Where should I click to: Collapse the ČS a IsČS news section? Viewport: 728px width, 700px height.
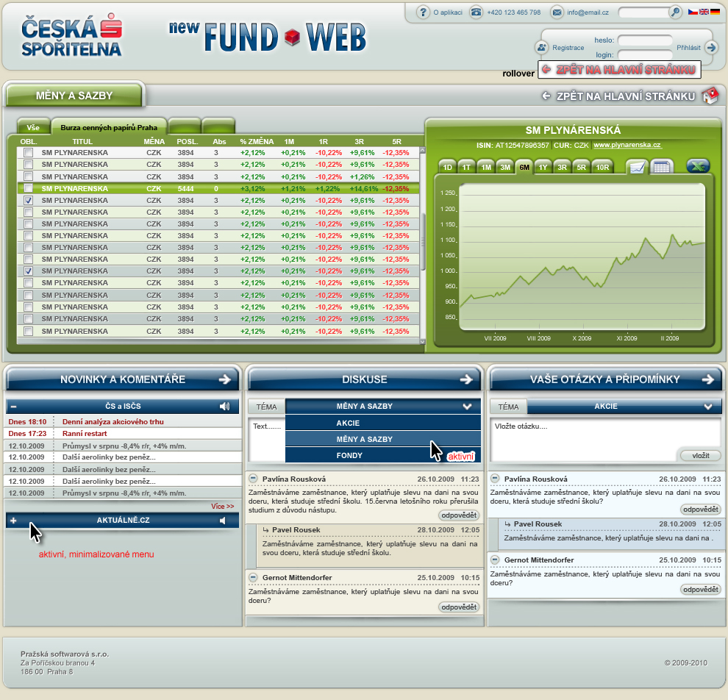[x=13, y=407]
